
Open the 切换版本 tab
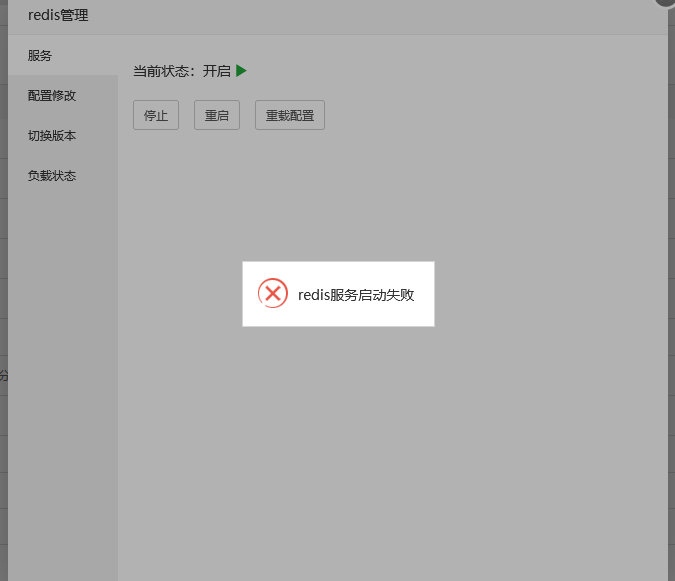click(x=63, y=136)
